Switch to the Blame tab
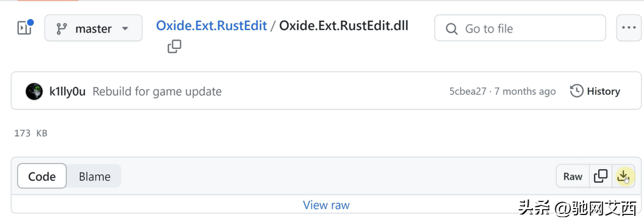Viewport: 644px width, 223px height. pyautogui.click(x=94, y=176)
